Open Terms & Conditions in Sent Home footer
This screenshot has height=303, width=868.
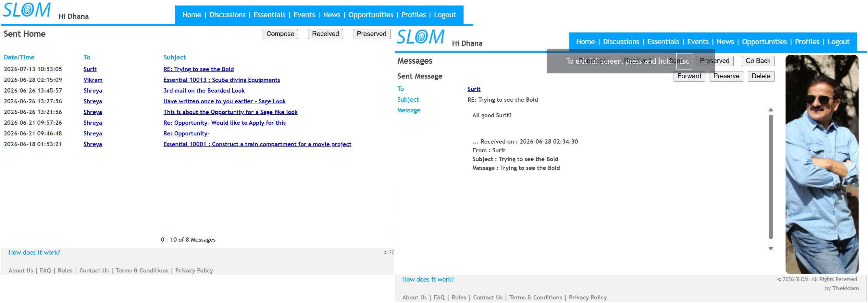coord(142,271)
